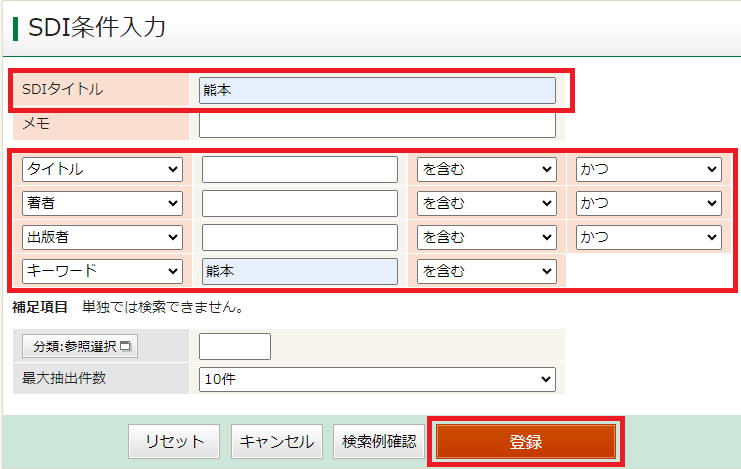Click the SDIタイトル input field
Screen dimensions: 741x469
coord(377,90)
